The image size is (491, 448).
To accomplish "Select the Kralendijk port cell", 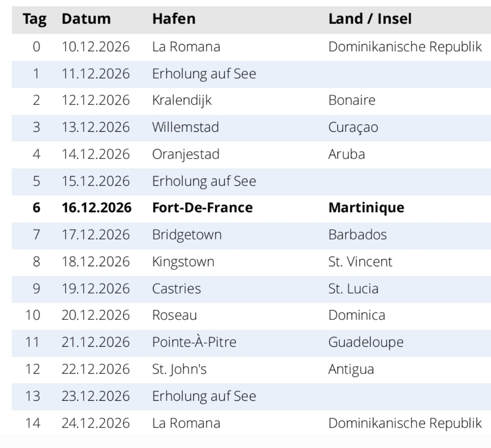I will point(182,100).
